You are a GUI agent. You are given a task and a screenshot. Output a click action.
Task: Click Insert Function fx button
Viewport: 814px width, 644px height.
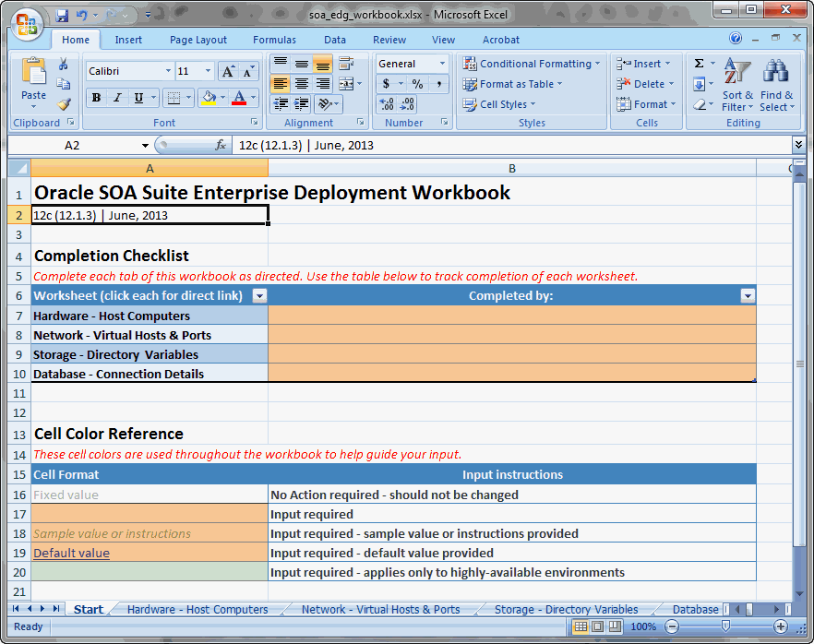click(x=220, y=145)
